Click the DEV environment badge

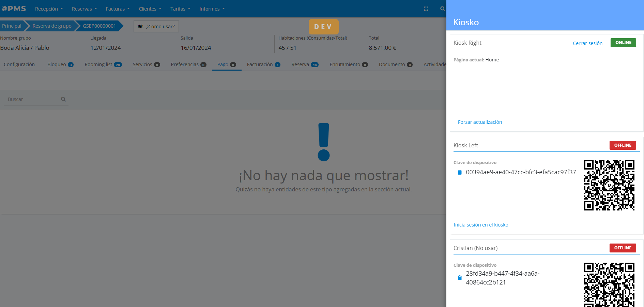point(323,27)
